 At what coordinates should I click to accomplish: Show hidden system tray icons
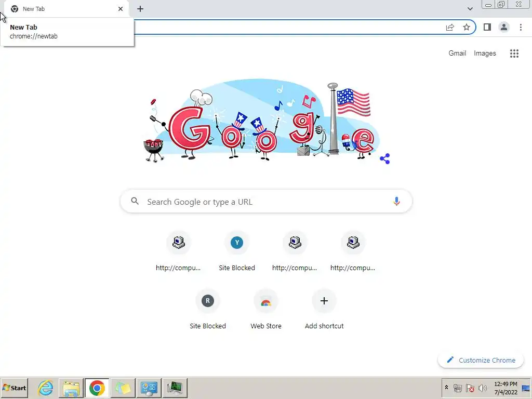click(x=446, y=388)
